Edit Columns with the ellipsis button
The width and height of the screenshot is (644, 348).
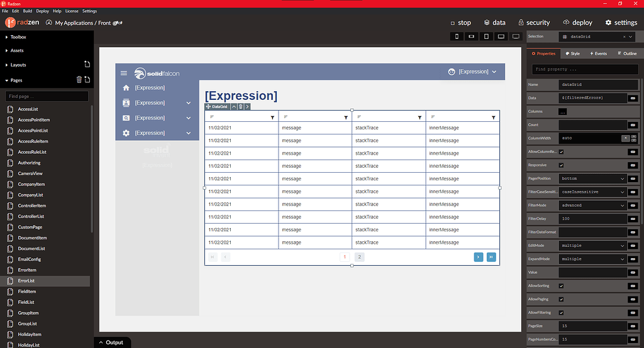[563, 112]
